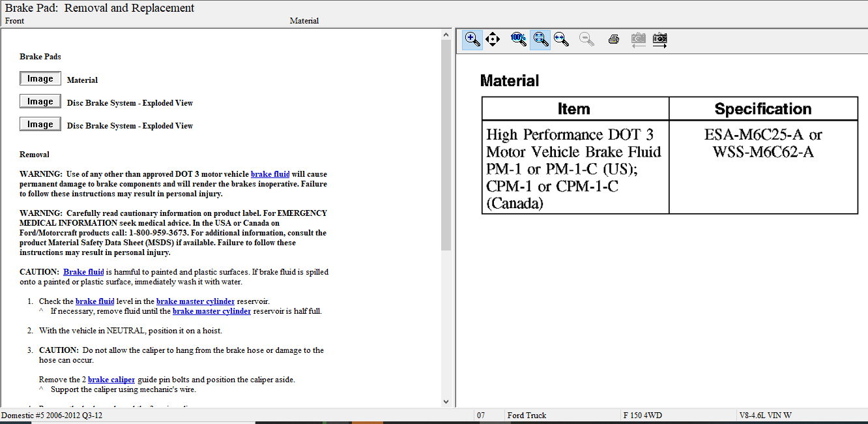
Task: Open the first Disc Brake System image button
Action: point(40,102)
